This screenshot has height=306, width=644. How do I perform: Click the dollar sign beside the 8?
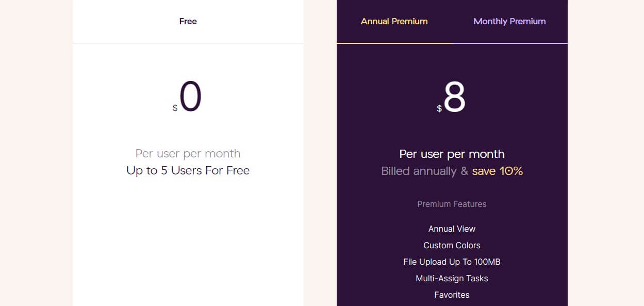coord(439,108)
